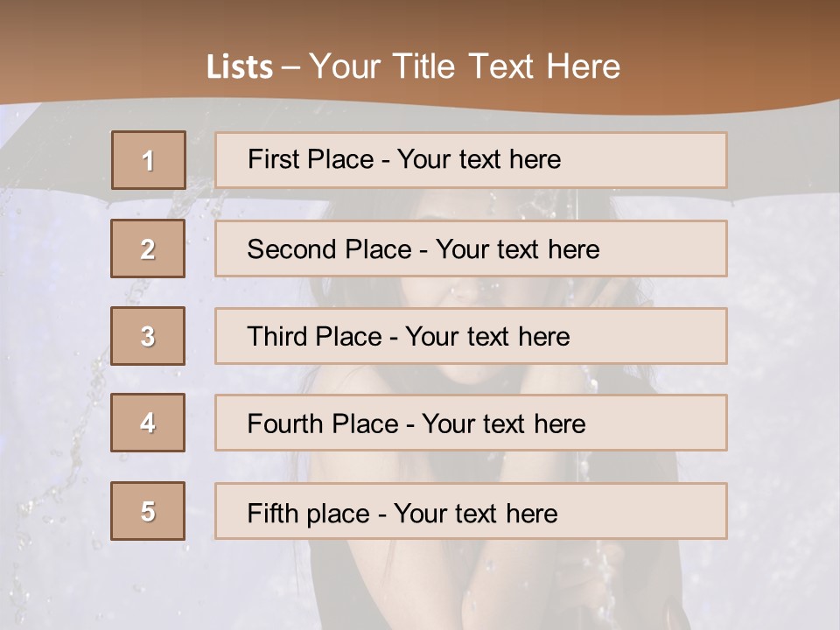Select the number 4 box
Viewport: 840px width, 630px height.
pyautogui.click(x=148, y=423)
